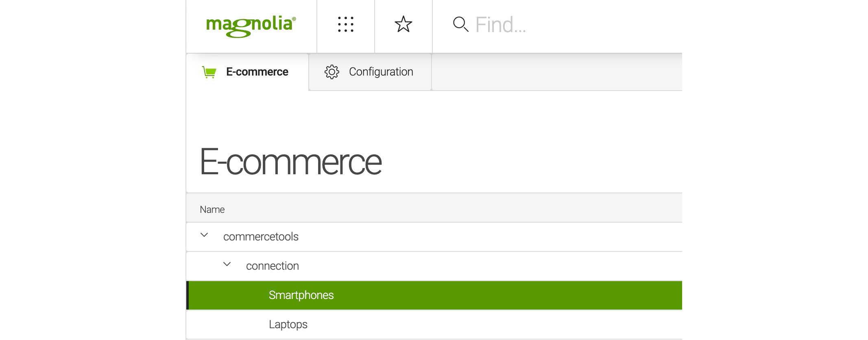This screenshot has height=340, width=868.
Task: Click the Magnolia logo
Action: (251, 26)
